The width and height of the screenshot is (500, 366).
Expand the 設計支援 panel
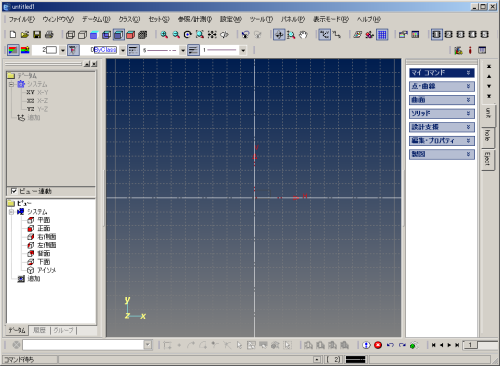(441, 127)
